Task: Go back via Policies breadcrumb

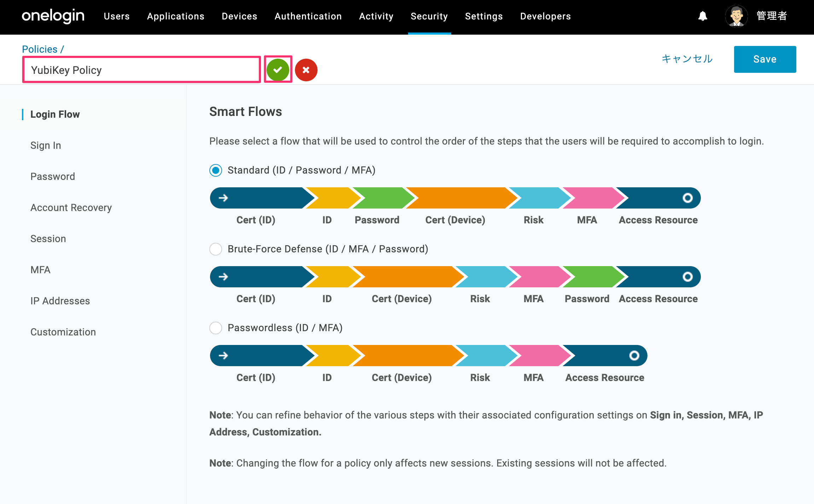Action: (40, 49)
